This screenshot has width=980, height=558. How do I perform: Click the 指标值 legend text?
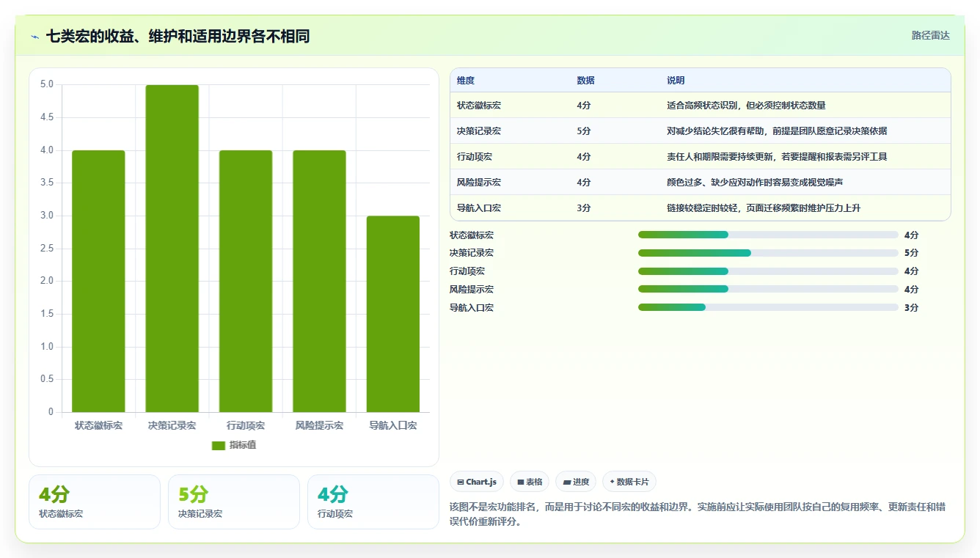coord(243,445)
